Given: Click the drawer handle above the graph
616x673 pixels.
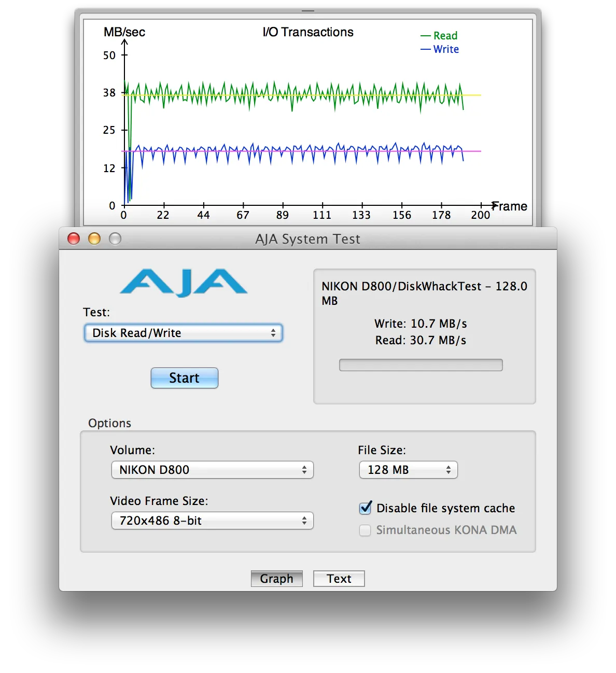Looking at the screenshot, I should [308, 11].
